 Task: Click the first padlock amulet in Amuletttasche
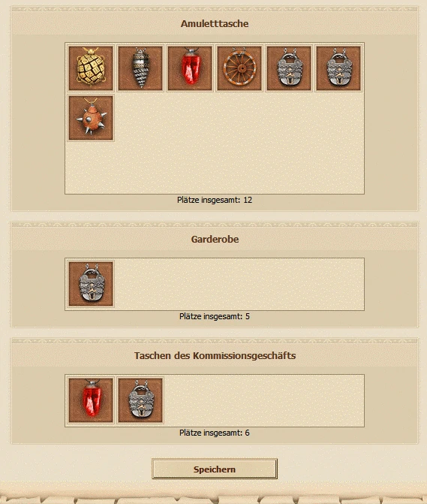tap(289, 68)
